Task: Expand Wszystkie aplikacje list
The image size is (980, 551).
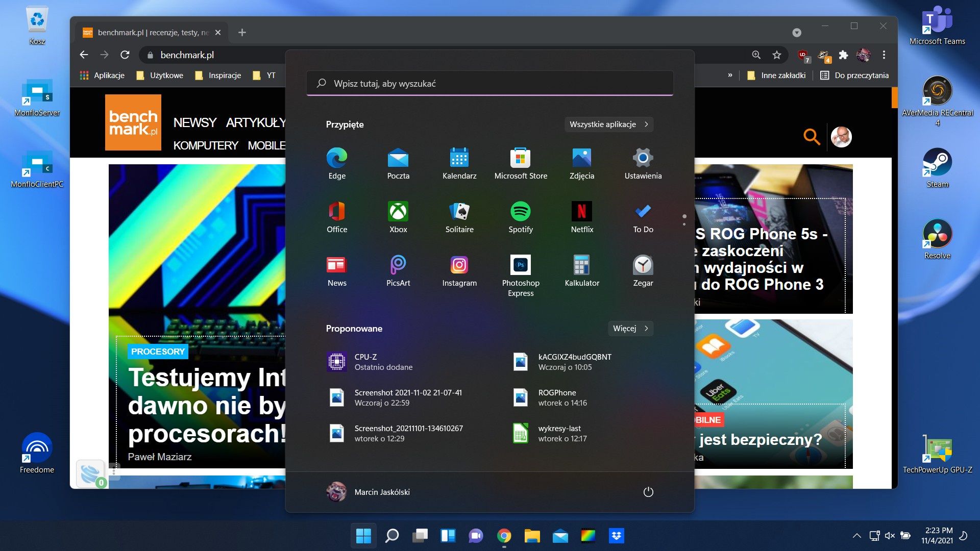Action: point(609,124)
